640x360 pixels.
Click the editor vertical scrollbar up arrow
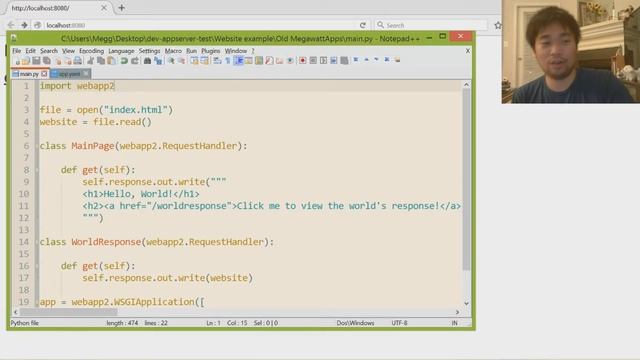point(466,84)
